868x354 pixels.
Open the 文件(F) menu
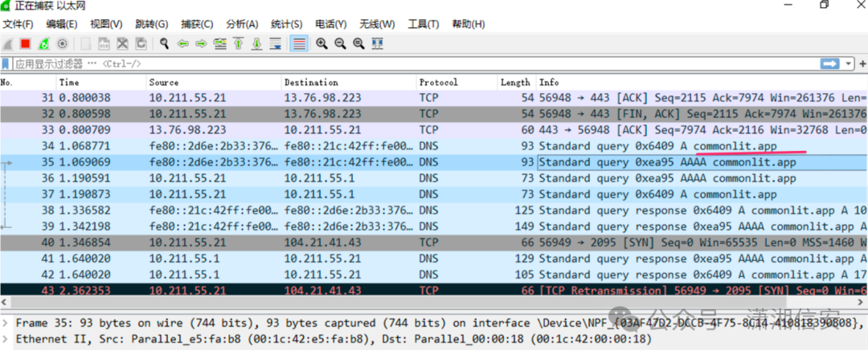point(18,24)
